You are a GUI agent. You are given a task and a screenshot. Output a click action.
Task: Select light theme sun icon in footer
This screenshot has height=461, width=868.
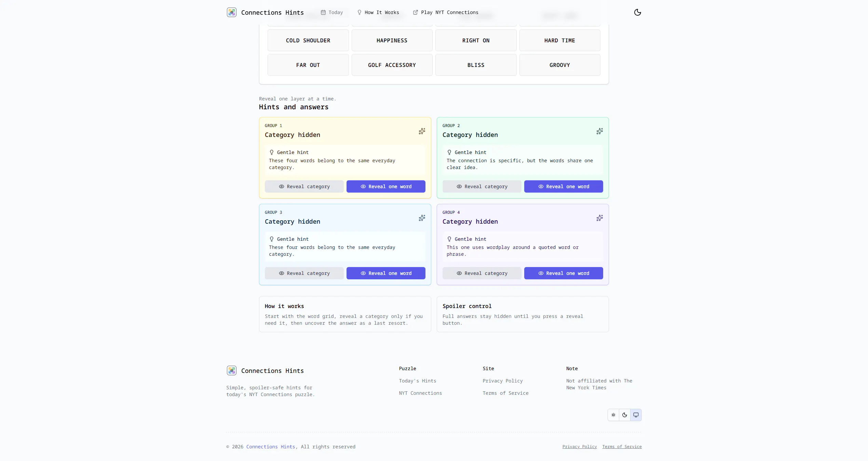[x=613, y=415]
